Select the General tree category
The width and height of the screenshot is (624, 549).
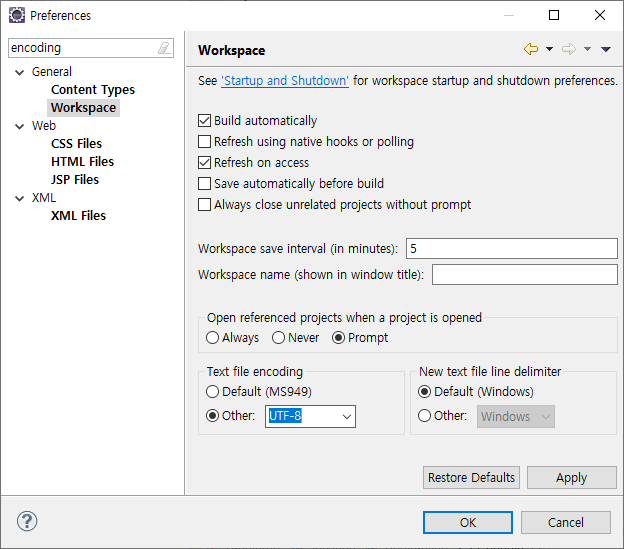click(x=52, y=72)
